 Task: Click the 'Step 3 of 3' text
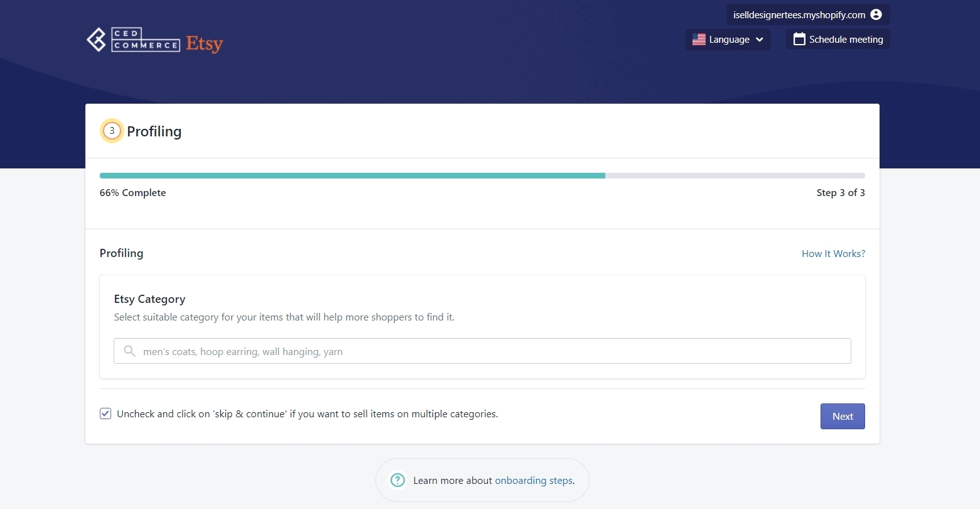(841, 193)
